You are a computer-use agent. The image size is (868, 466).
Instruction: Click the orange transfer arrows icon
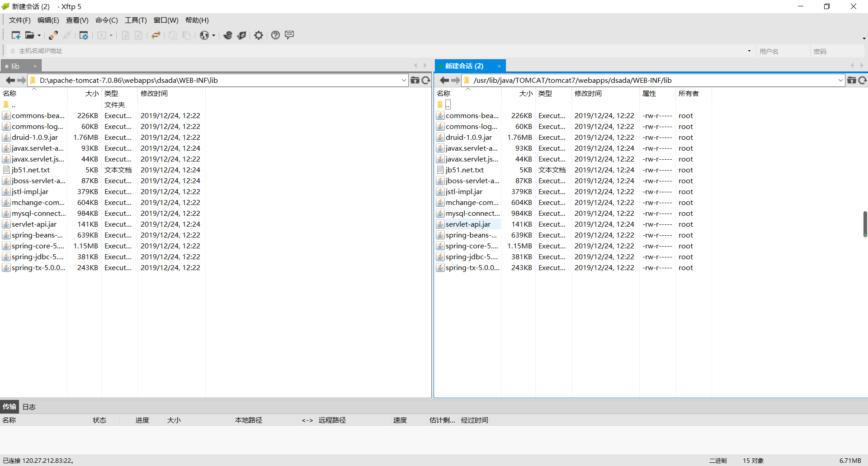point(156,35)
